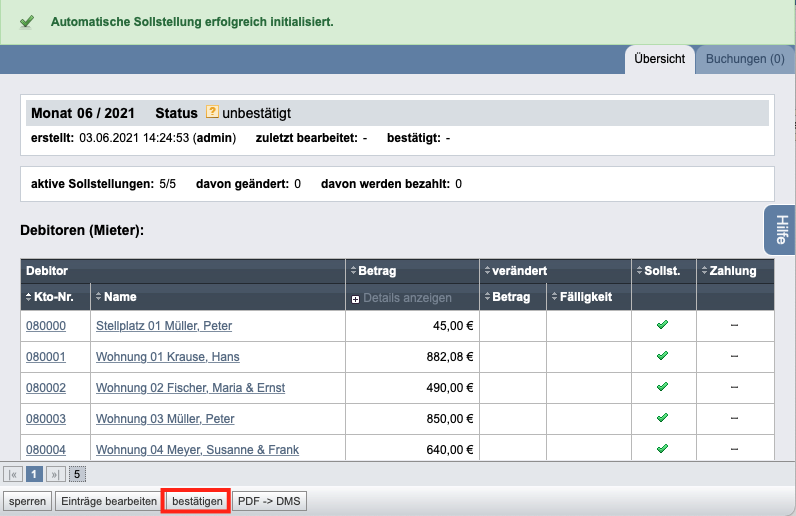Open account 080001 link
Viewport: 796px width, 516px height.
click(x=46, y=357)
